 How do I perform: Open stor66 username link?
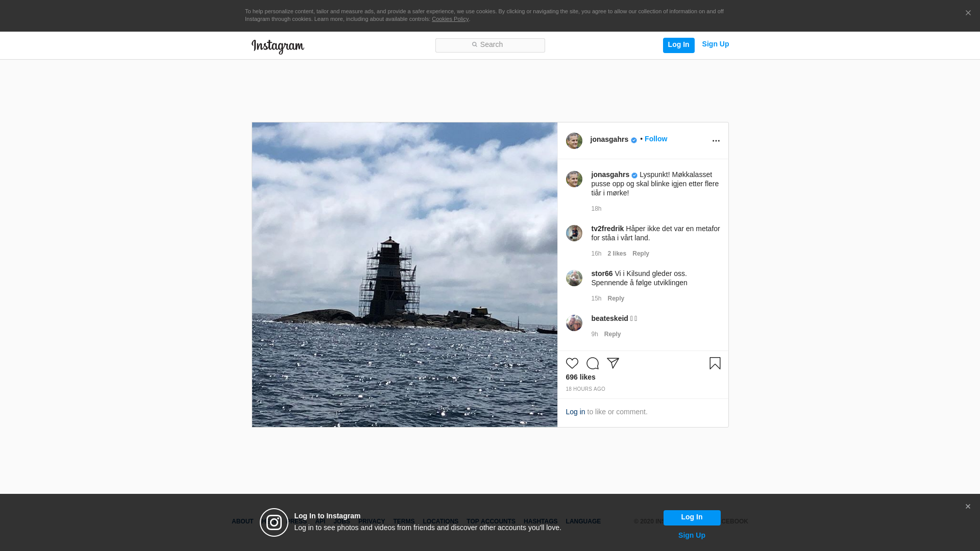pos(602,274)
